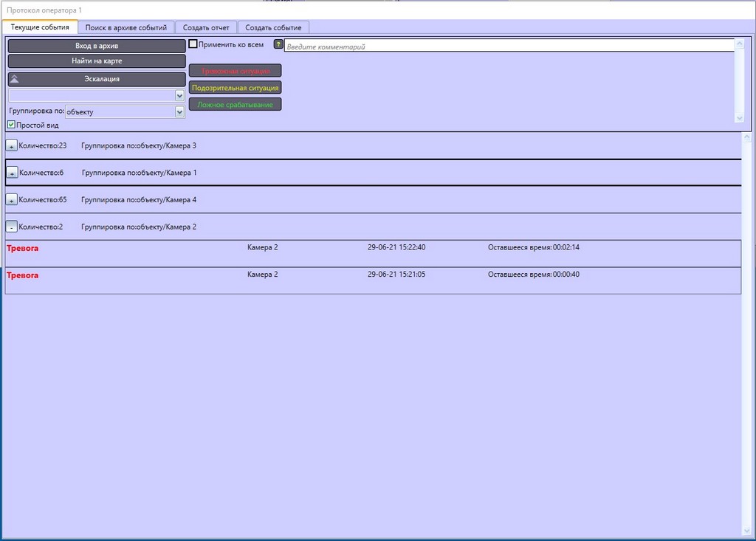This screenshot has width=756, height=541.
Task: Uncheck the Простой вид checkbox
Action: pos(11,125)
